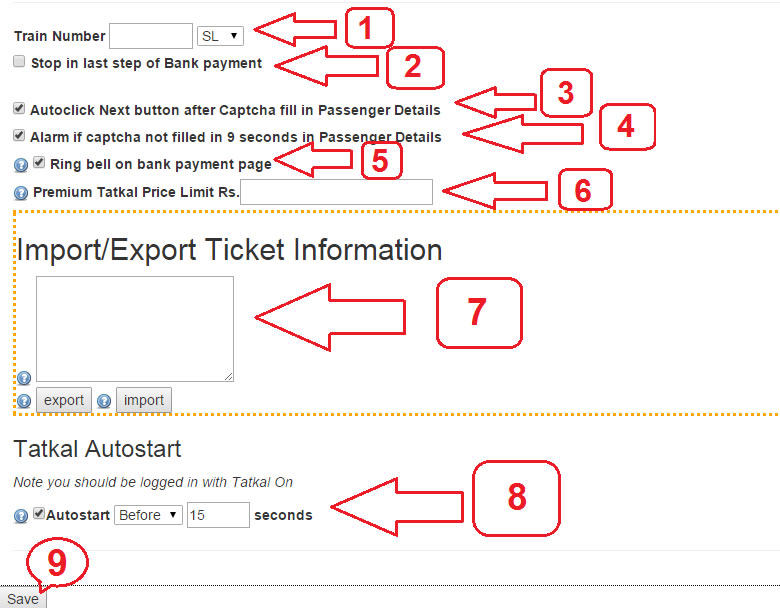This screenshot has width=780, height=608.
Task: Click help icon next to Premium Tatkal Price Limit
Action: (21, 193)
